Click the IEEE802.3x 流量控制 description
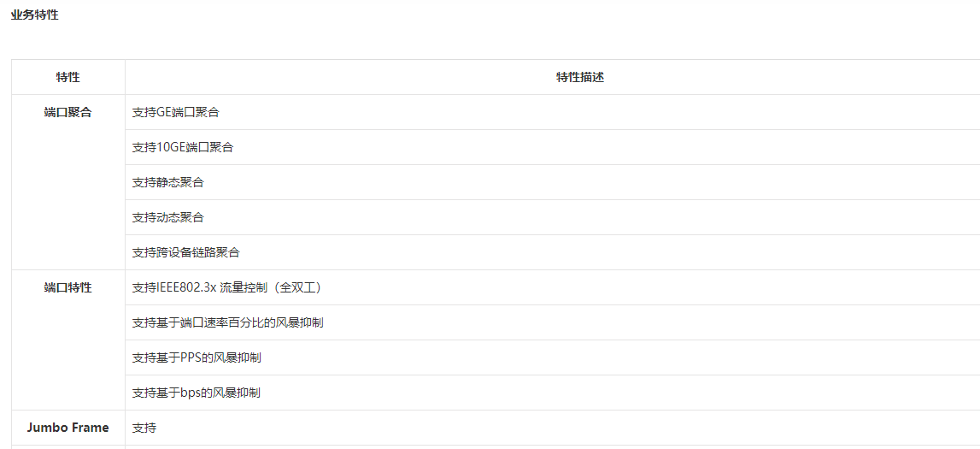Screen dimensions: 980x449 (226, 287)
